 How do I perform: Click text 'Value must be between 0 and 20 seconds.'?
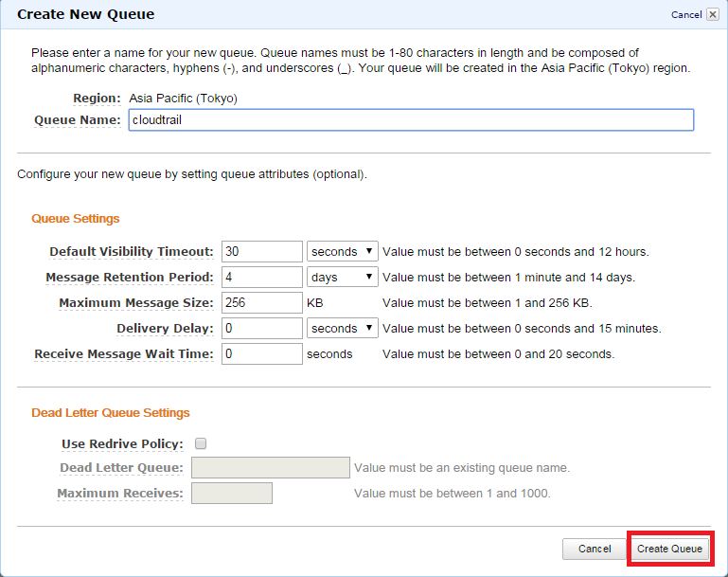pyautogui.click(x=498, y=354)
